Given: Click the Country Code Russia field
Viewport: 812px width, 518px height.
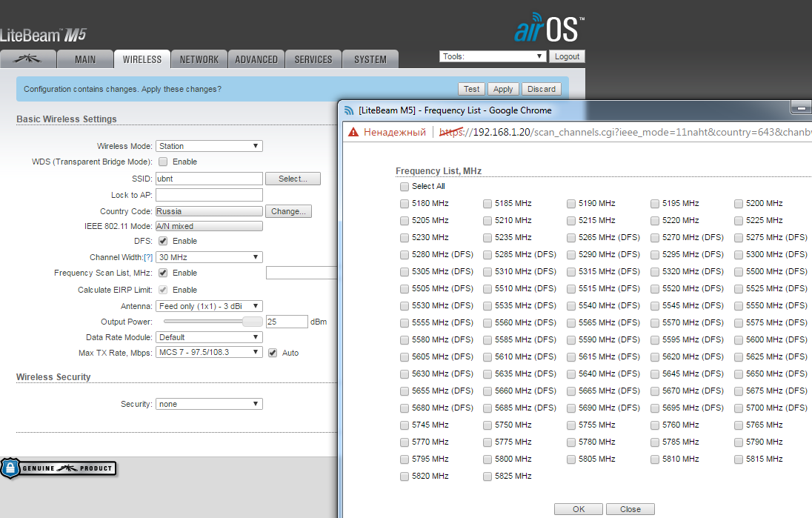Looking at the screenshot, I should tap(209, 211).
